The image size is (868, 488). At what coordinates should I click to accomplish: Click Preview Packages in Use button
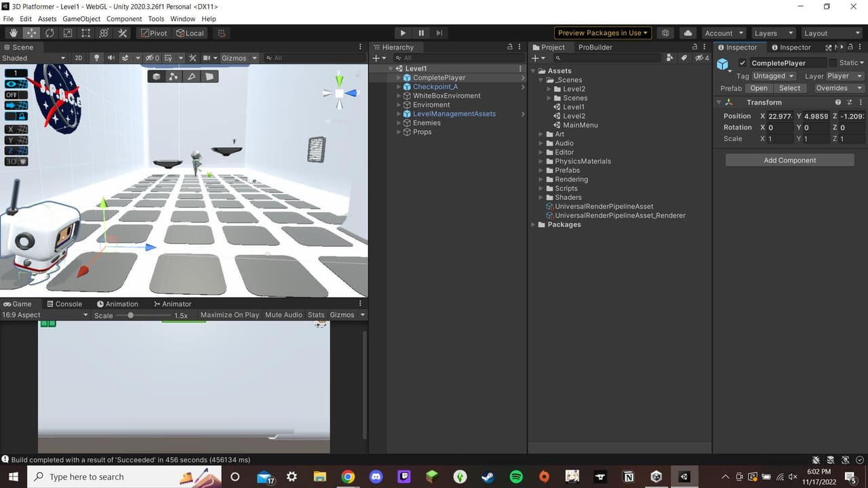tap(603, 33)
